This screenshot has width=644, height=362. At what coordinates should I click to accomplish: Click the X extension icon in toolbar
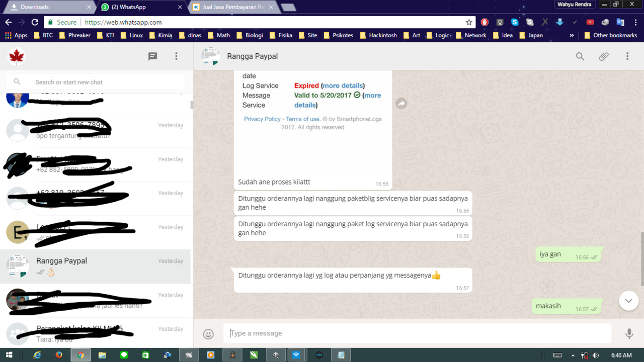545,22
